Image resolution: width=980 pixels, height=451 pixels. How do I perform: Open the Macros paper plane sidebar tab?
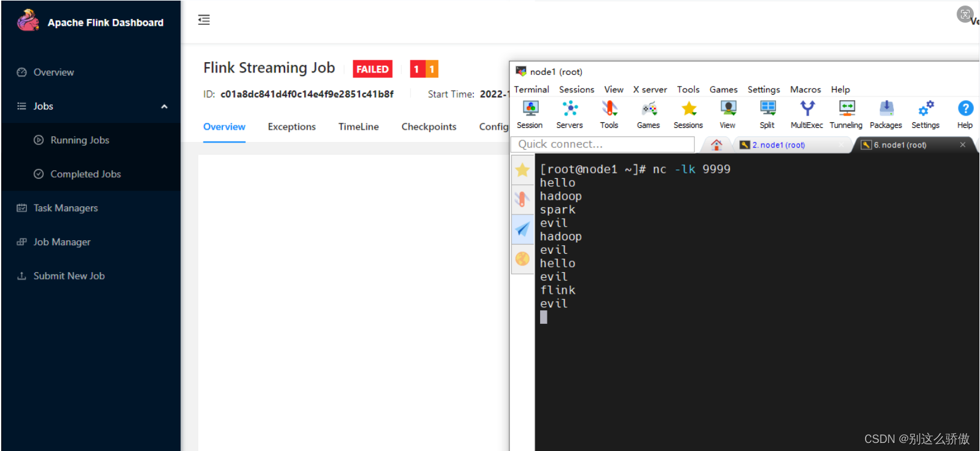click(522, 229)
